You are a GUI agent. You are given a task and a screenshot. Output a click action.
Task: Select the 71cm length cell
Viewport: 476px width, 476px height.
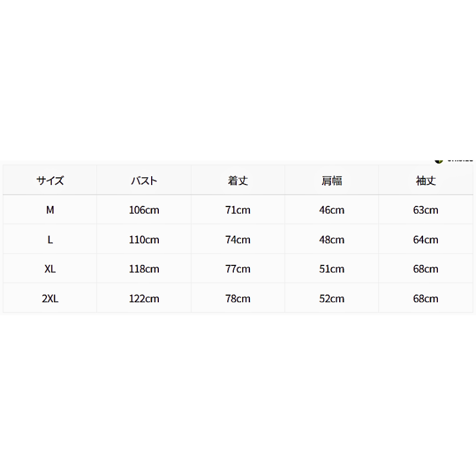[x=237, y=210]
